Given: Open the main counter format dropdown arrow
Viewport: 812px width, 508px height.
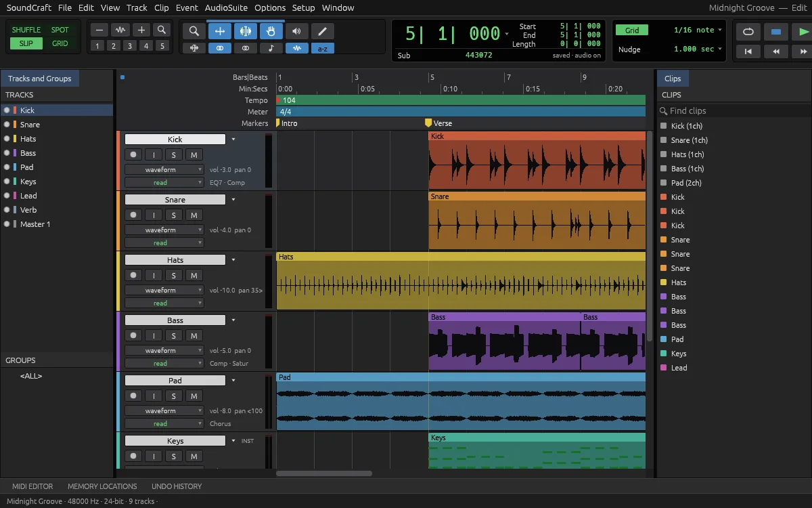Looking at the screenshot, I should [507, 34].
